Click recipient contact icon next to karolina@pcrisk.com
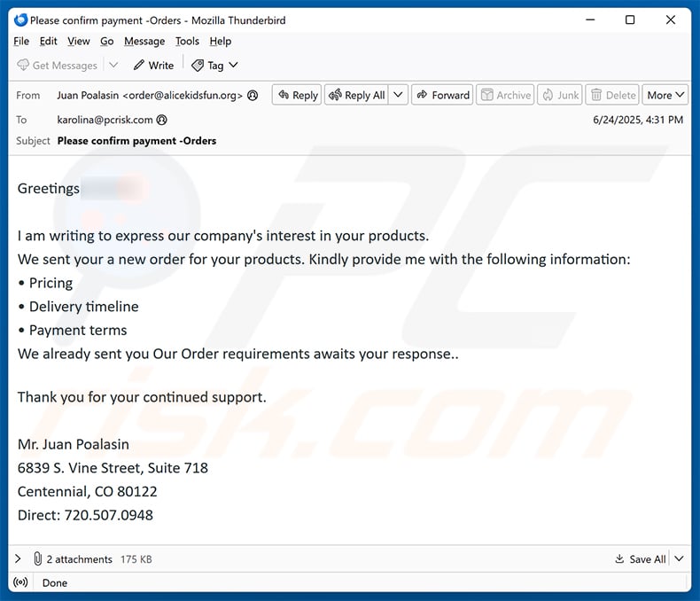Screen dimensions: 700x601 161,120
